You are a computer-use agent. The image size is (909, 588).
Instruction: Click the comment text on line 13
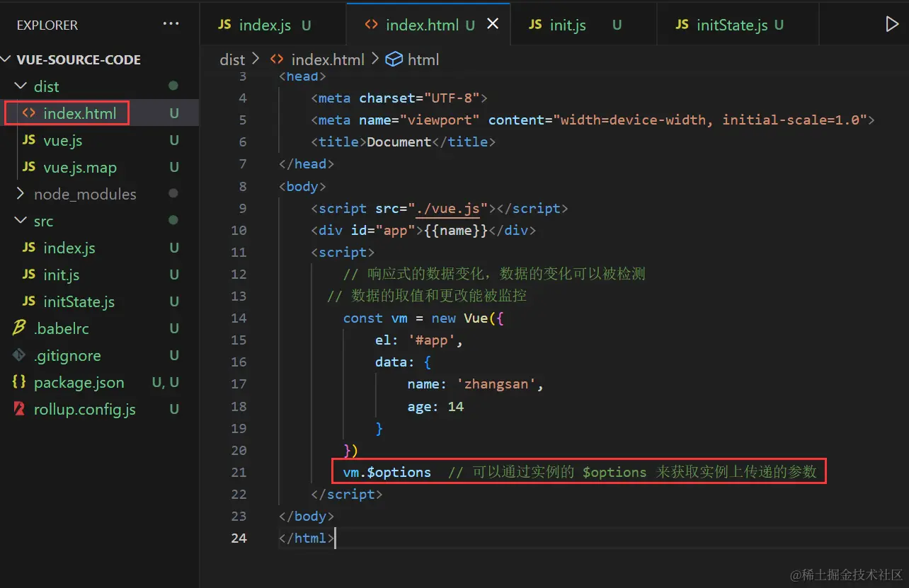[427, 295]
